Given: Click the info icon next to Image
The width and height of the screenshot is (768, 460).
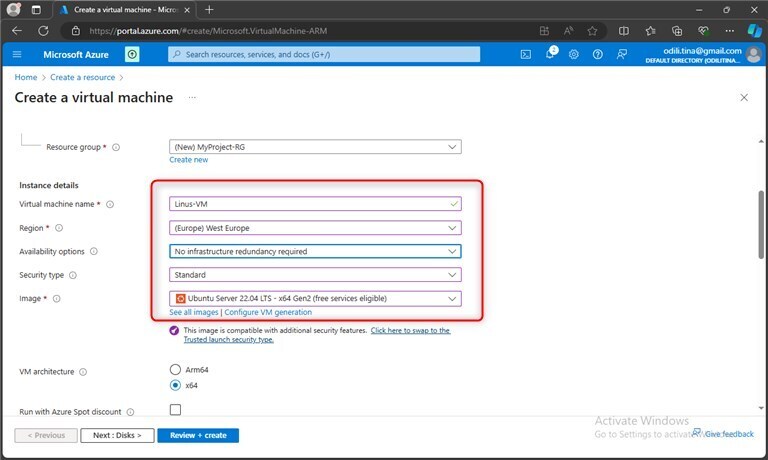Looking at the screenshot, I should click(56, 299).
